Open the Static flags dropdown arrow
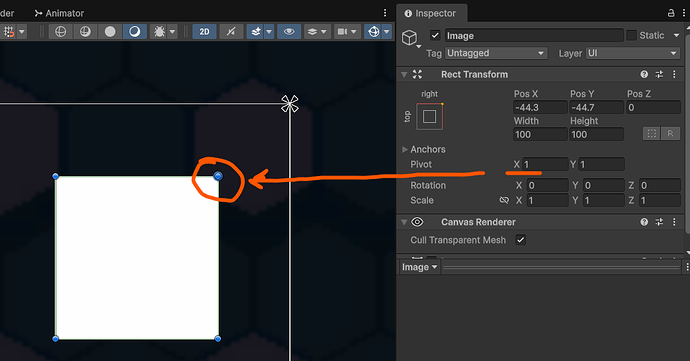 (676, 35)
